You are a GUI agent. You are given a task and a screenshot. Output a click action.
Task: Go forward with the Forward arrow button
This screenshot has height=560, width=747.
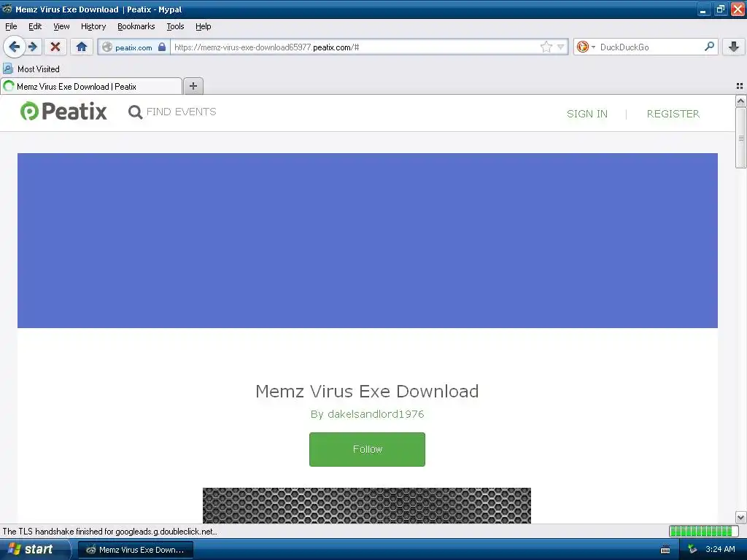34,47
